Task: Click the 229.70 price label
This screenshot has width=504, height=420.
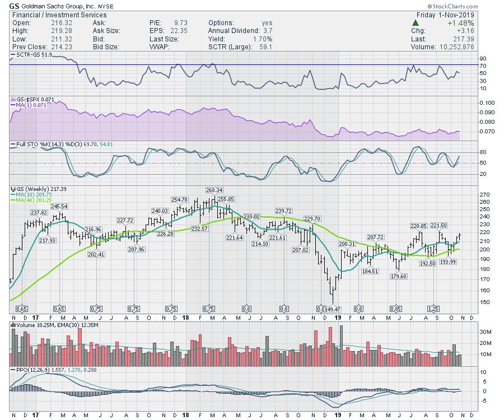Action: click(x=312, y=219)
